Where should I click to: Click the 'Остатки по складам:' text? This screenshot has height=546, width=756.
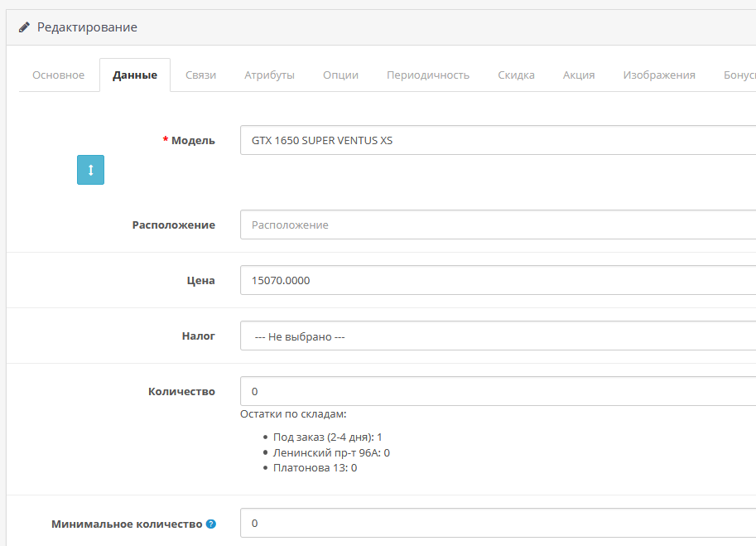[x=293, y=414]
